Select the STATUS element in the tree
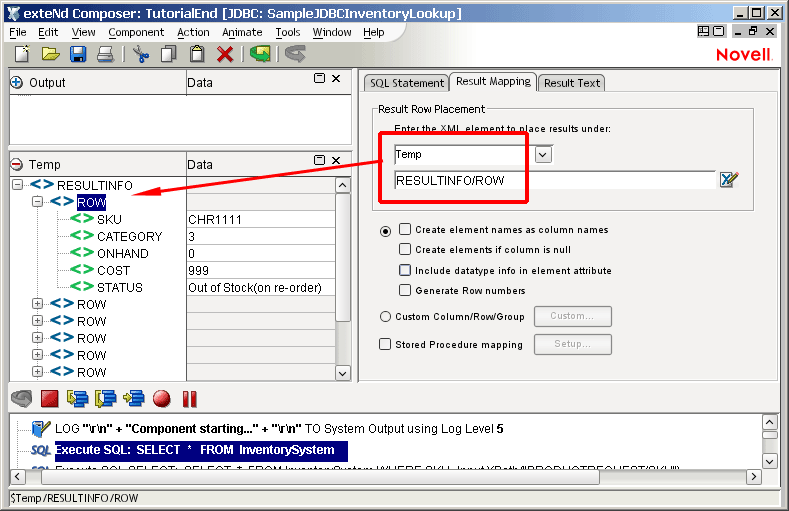 tap(120, 287)
